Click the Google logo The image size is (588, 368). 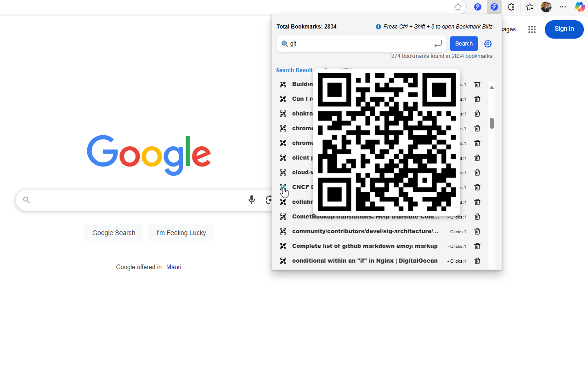149,155
